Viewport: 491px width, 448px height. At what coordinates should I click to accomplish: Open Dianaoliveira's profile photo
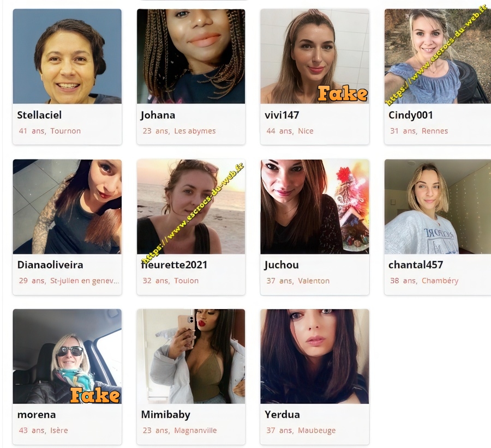(67, 207)
